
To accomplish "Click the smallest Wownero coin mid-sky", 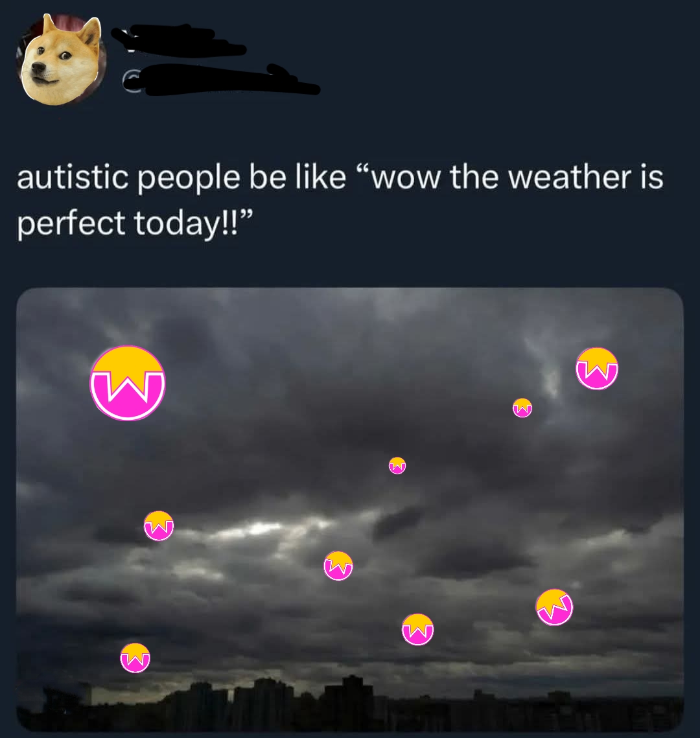I will [397, 465].
